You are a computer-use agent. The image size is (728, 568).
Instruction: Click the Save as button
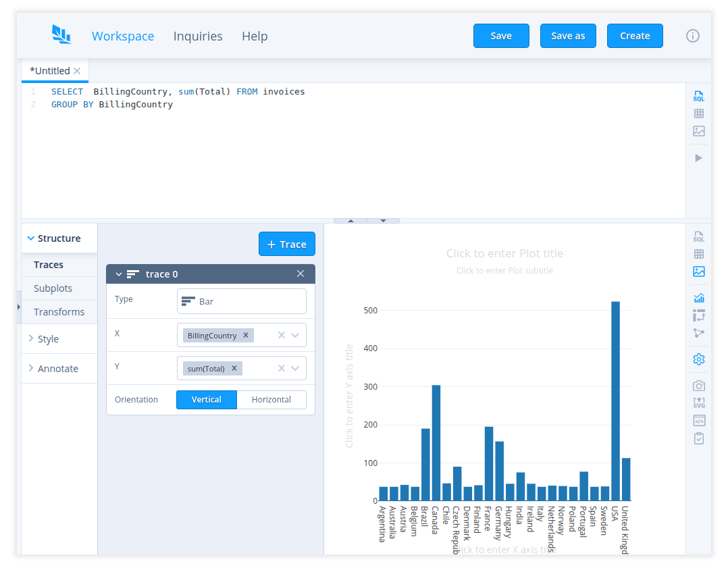pos(568,36)
